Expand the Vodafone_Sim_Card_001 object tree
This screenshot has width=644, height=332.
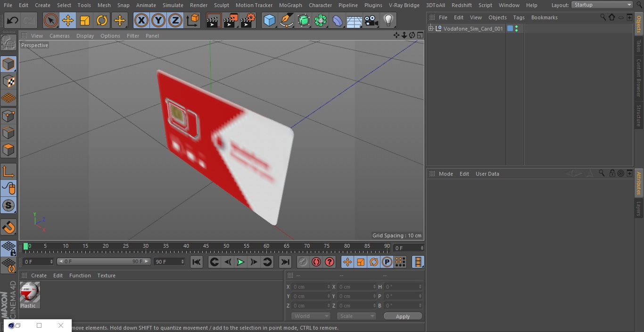pos(430,29)
